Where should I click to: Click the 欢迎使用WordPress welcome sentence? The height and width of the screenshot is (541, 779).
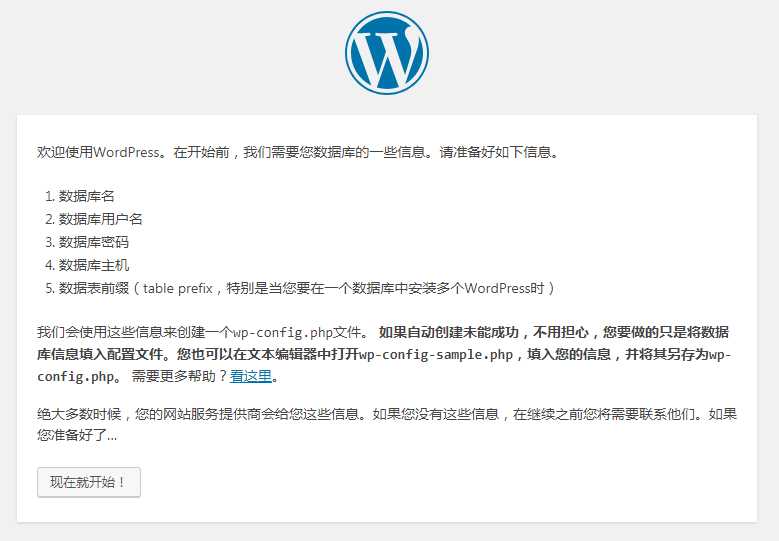(x=297, y=152)
